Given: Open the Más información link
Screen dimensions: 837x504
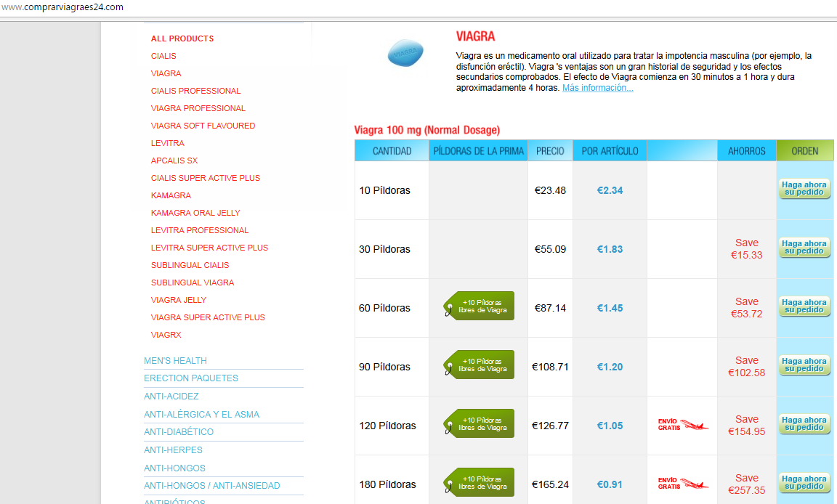Looking at the screenshot, I should pos(598,88).
